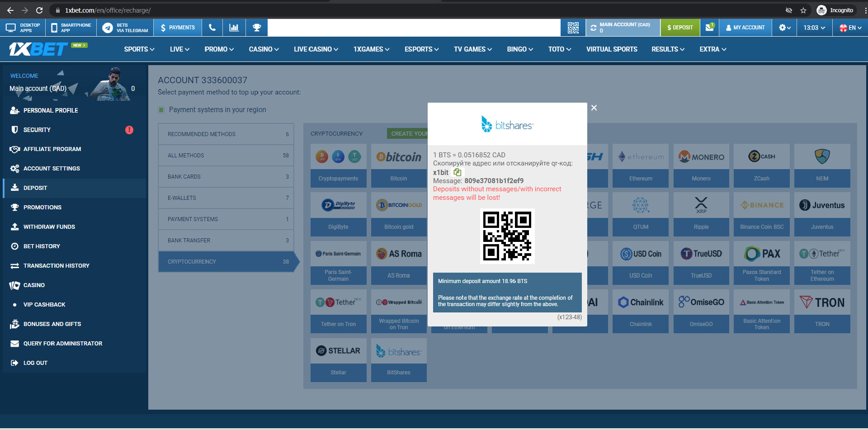Viewport: 868px width, 430px height.
Task: Select Paxos Standard Token tile
Action: coord(762,263)
